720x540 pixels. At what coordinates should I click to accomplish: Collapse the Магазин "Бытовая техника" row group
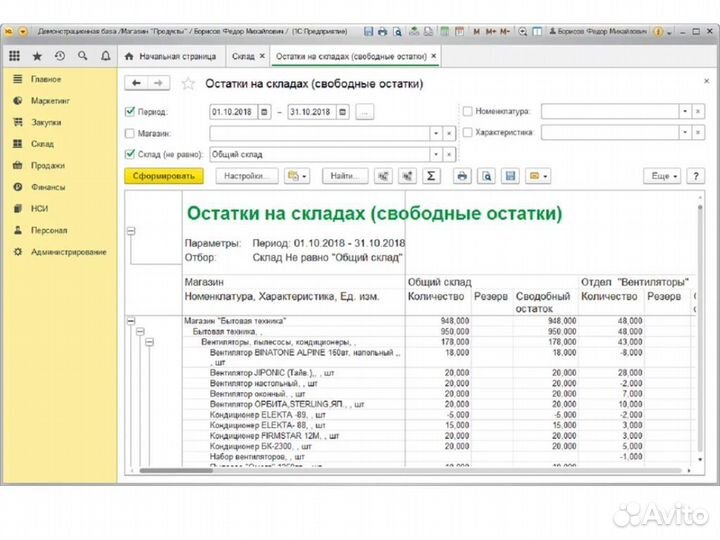point(131,321)
